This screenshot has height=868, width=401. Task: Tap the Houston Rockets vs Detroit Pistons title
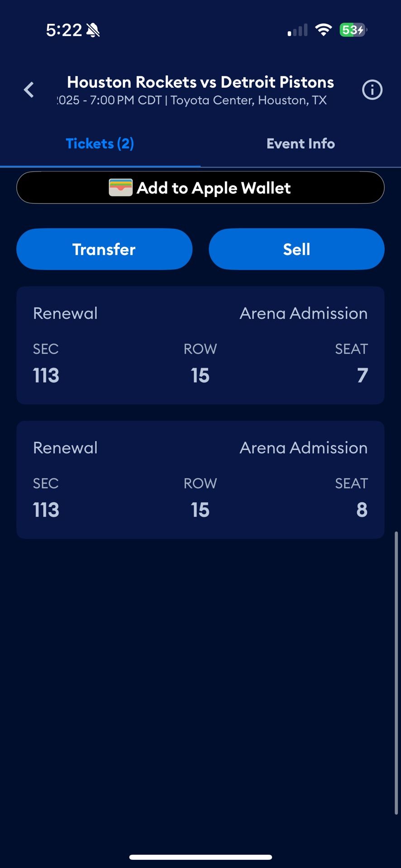click(x=200, y=82)
